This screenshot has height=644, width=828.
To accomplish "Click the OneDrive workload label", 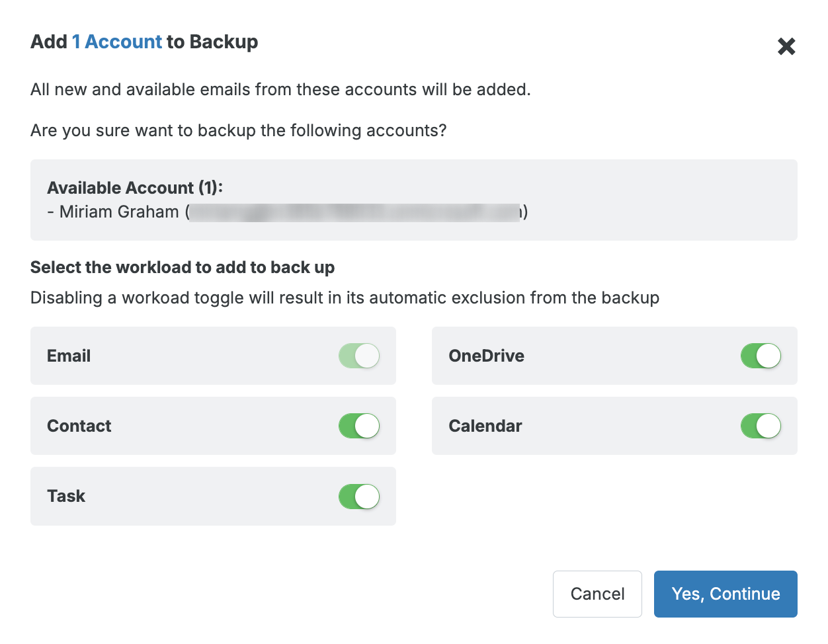I will (x=486, y=356).
